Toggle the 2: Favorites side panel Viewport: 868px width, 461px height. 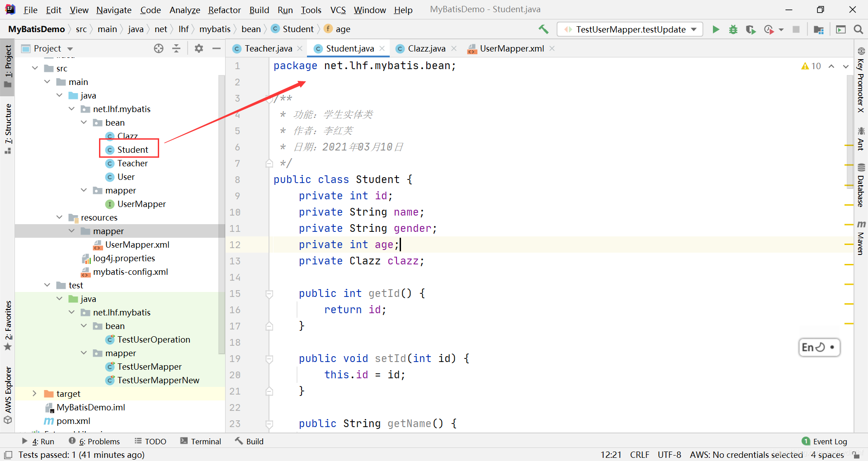pos(8,325)
